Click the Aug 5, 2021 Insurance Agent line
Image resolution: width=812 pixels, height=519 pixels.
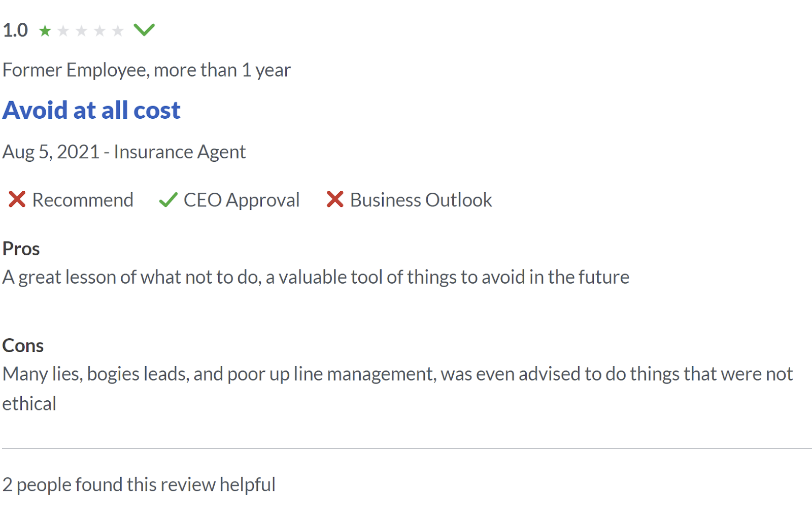pyautogui.click(x=124, y=152)
